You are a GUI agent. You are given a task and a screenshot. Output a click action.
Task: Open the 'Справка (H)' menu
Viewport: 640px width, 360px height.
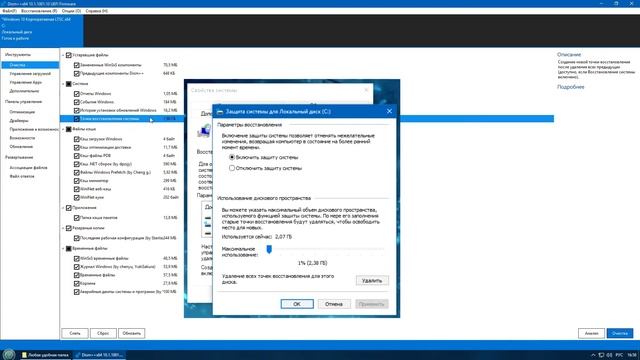(x=97, y=11)
